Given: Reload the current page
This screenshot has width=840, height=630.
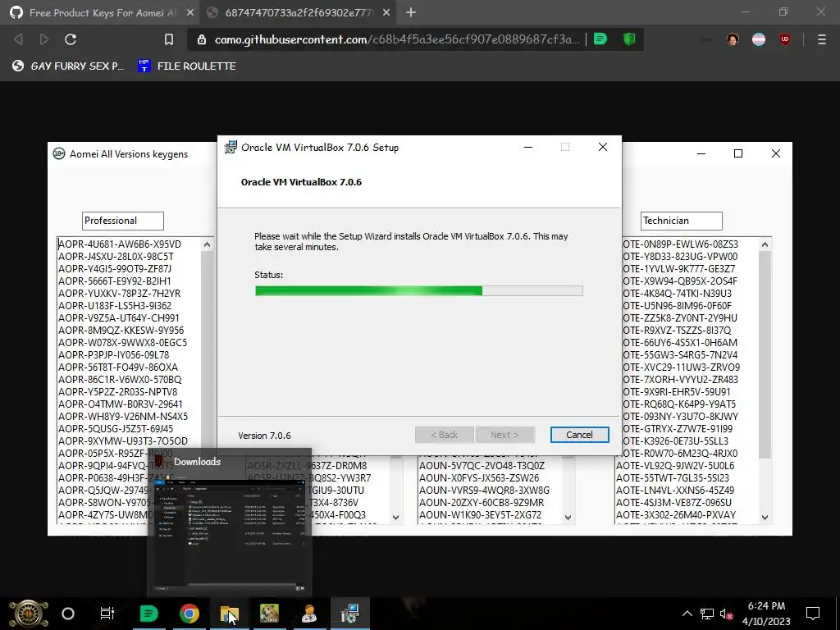Looking at the screenshot, I should (x=71, y=39).
